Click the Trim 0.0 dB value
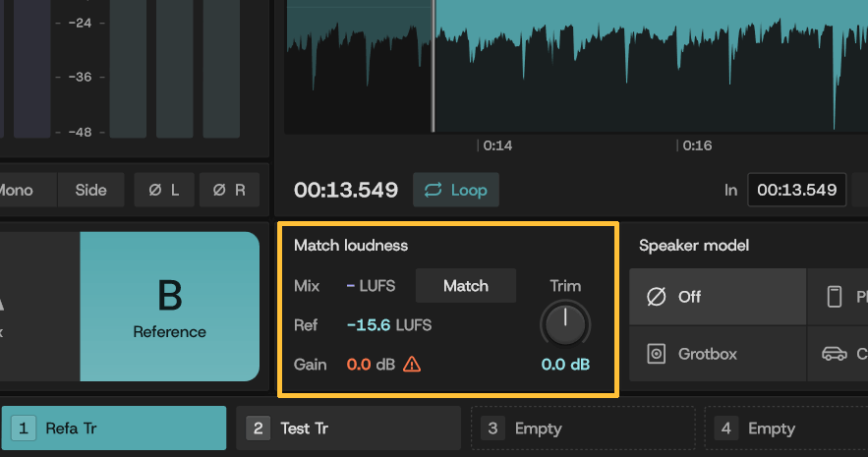Image resolution: width=868 pixels, height=457 pixels. tap(565, 364)
